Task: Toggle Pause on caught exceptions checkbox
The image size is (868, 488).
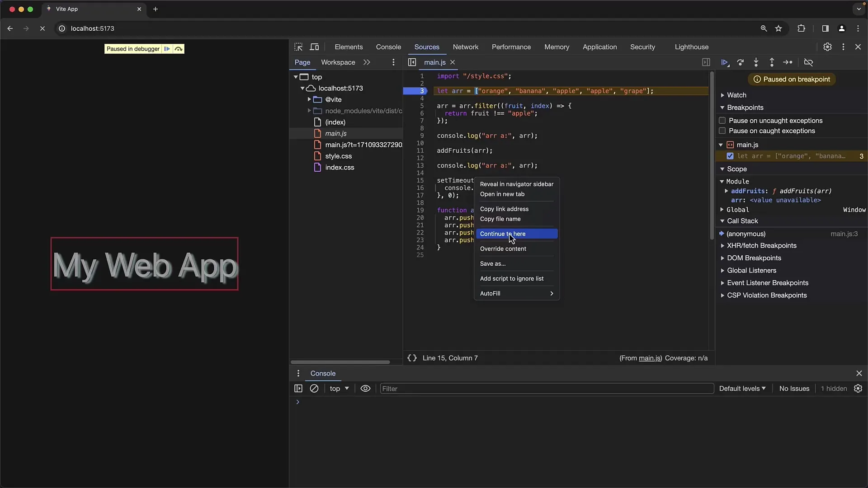Action: tap(722, 131)
